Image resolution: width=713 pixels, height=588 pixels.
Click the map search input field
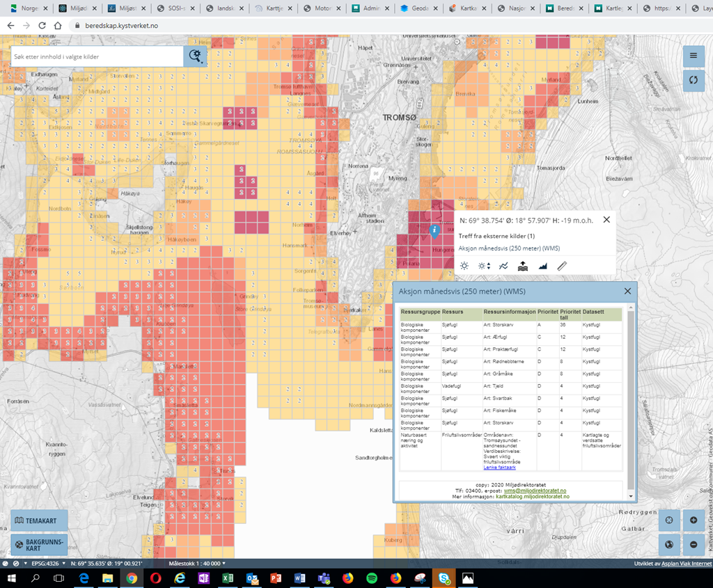pyautogui.click(x=97, y=56)
